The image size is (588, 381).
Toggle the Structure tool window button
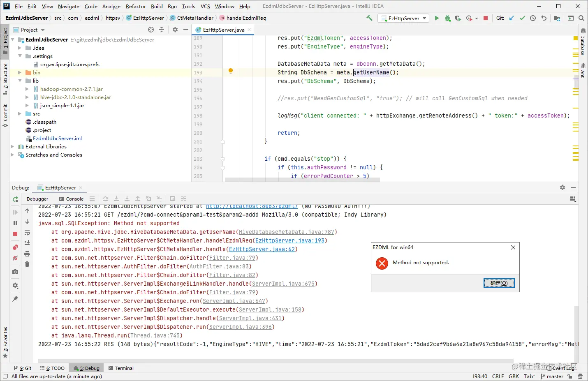5,79
